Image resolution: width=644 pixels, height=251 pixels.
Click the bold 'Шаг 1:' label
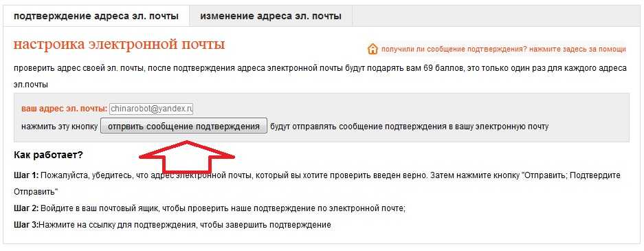pos(26,175)
